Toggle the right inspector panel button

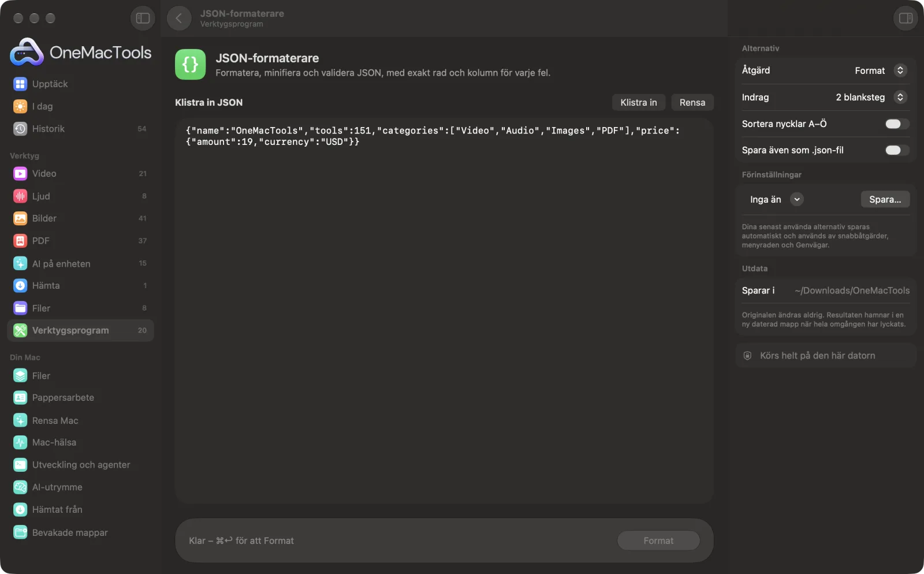click(x=906, y=18)
